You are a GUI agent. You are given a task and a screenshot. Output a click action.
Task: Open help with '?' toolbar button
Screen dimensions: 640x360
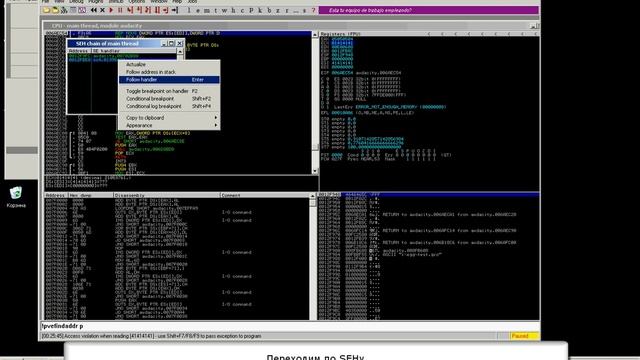[x=313, y=10]
